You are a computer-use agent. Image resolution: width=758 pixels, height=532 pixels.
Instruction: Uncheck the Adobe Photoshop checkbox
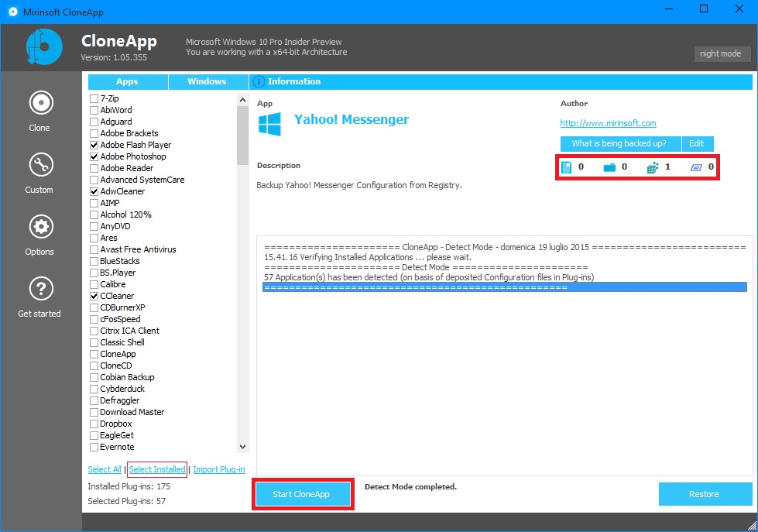tap(94, 156)
